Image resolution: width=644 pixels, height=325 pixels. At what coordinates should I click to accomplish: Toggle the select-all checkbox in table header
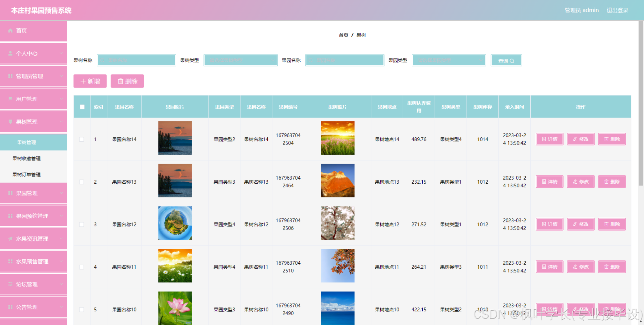pyautogui.click(x=82, y=107)
